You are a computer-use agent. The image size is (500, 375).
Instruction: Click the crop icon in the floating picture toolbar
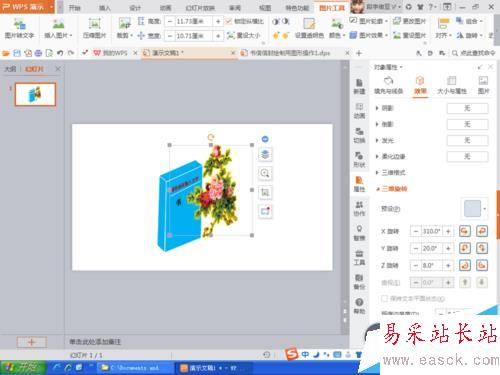(265, 192)
